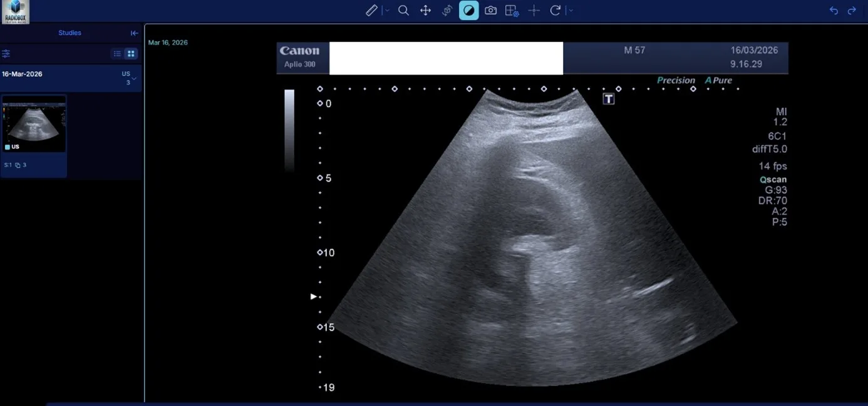Capture a snapshot with the camera icon
This screenshot has width=868, height=406.
tap(491, 11)
